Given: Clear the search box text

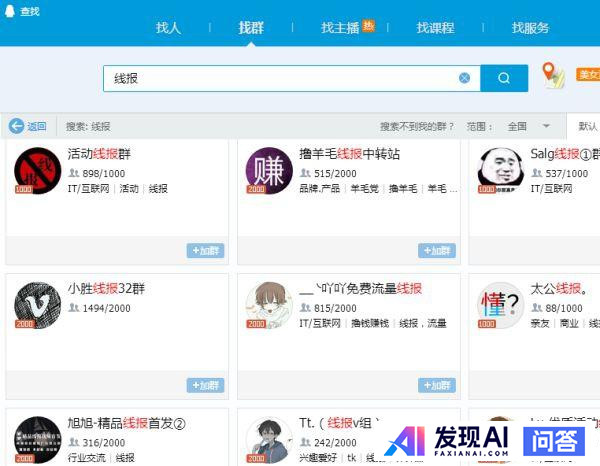Looking at the screenshot, I should [464, 78].
